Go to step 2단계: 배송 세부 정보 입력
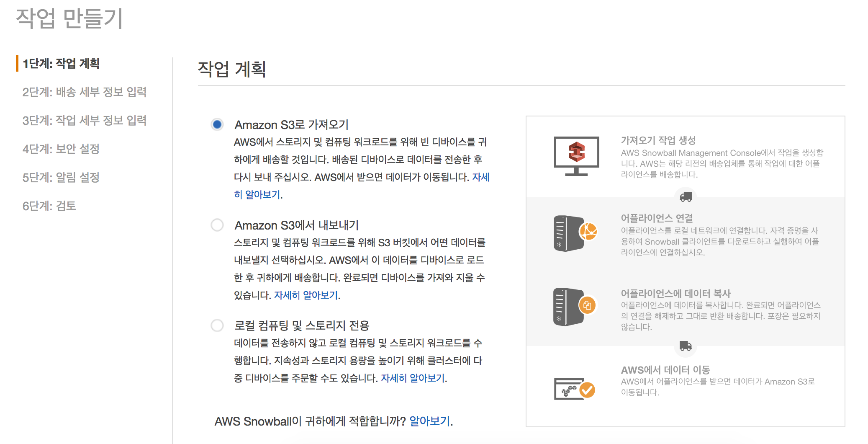868x444 pixels. coord(85,92)
